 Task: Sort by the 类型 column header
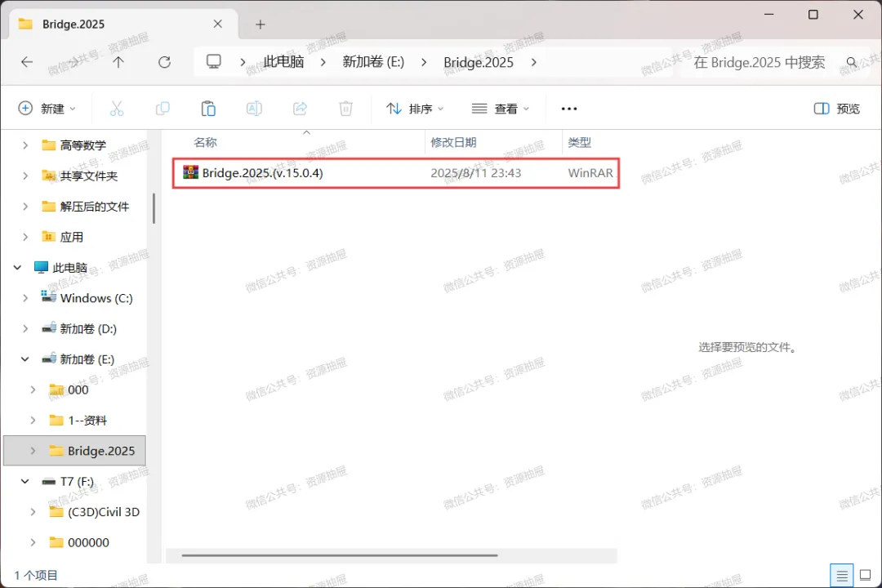tap(579, 142)
